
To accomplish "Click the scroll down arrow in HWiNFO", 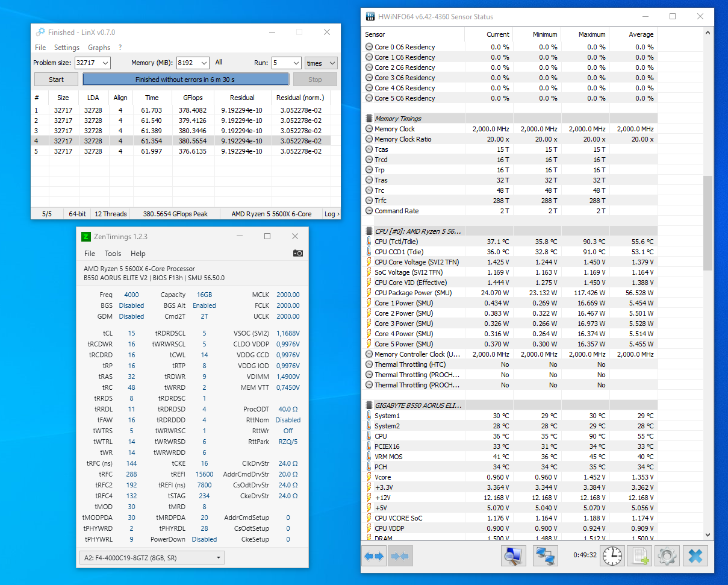I will pyautogui.click(x=708, y=534).
